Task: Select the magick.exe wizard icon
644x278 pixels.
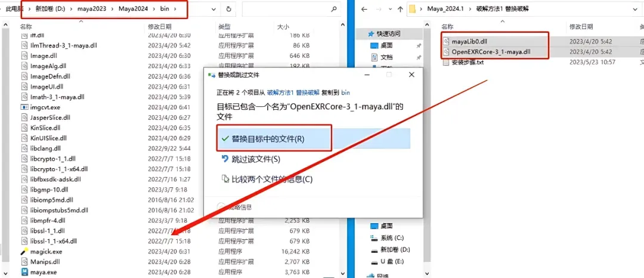Action: click(x=25, y=251)
